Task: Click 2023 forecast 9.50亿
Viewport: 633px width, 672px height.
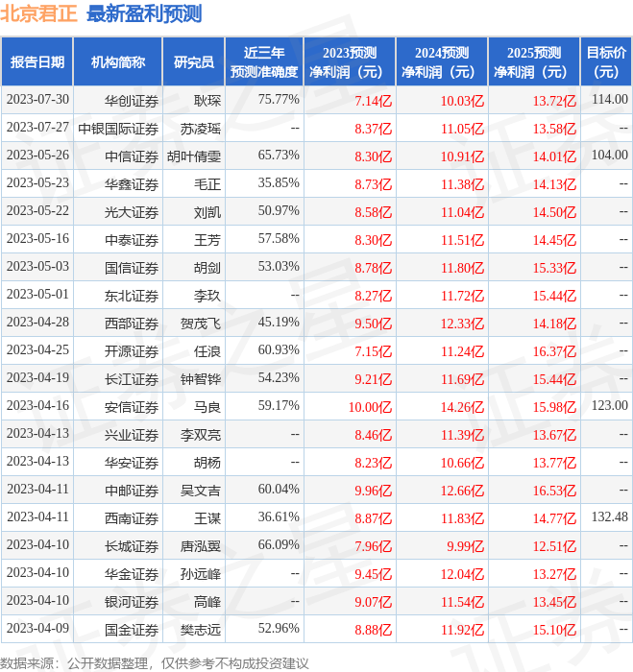Action: point(373,324)
